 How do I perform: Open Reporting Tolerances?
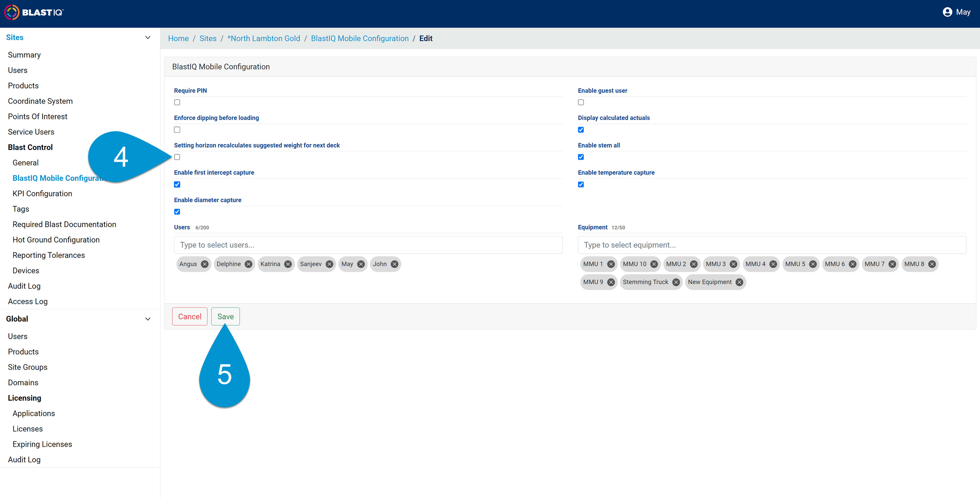(49, 255)
